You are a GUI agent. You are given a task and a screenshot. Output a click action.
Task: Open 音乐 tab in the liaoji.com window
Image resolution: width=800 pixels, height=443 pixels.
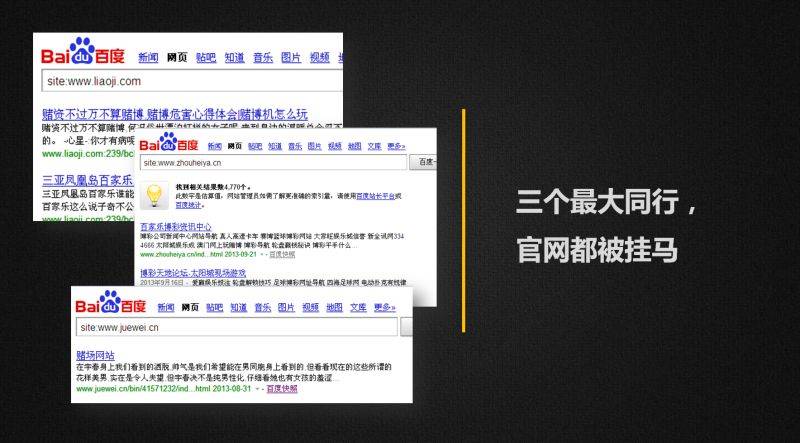coord(263,58)
